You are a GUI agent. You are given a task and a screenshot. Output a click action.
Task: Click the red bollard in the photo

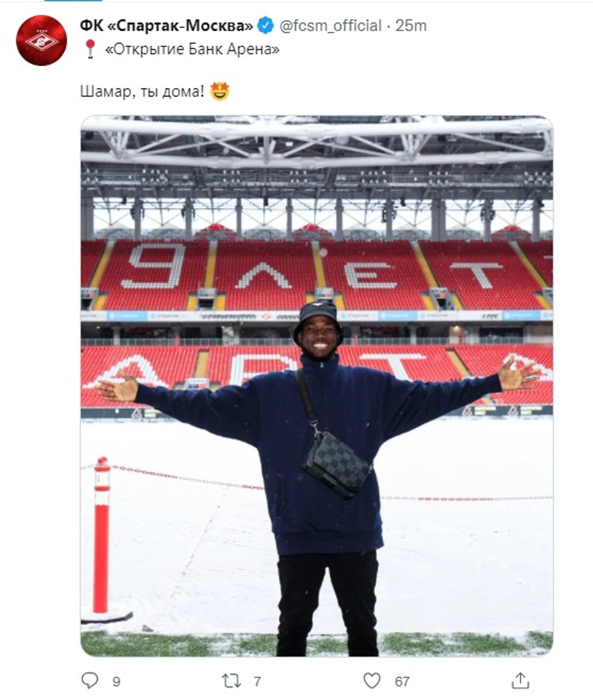point(102,536)
